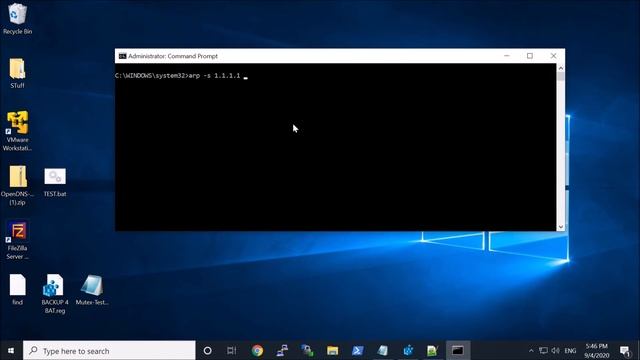
Task: Open the Notepad++ taskbar icon
Action: click(x=432, y=350)
